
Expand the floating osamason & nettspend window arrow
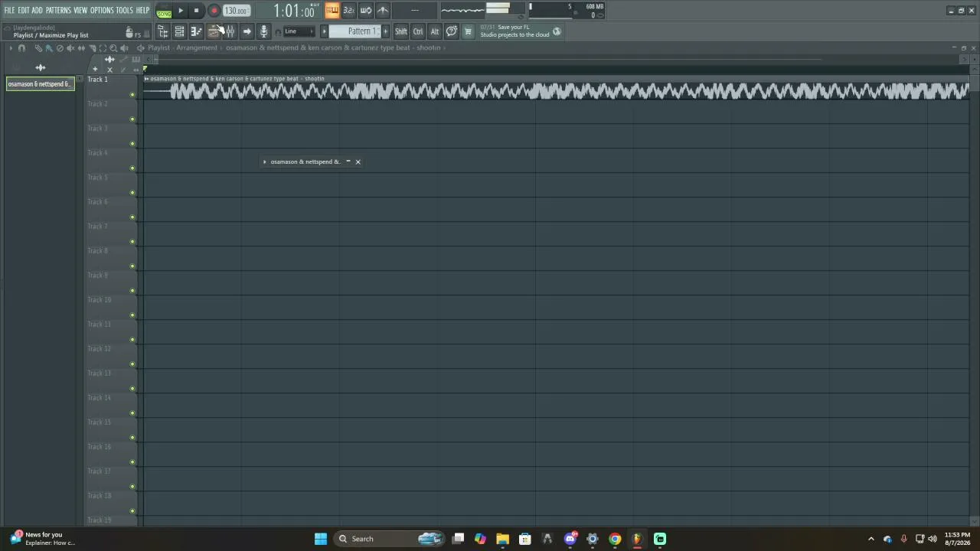click(x=265, y=161)
